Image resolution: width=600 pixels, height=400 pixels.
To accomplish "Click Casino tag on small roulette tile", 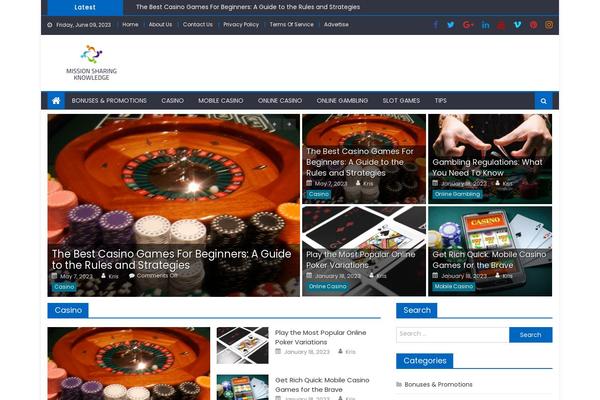I will [x=319, y=194].
